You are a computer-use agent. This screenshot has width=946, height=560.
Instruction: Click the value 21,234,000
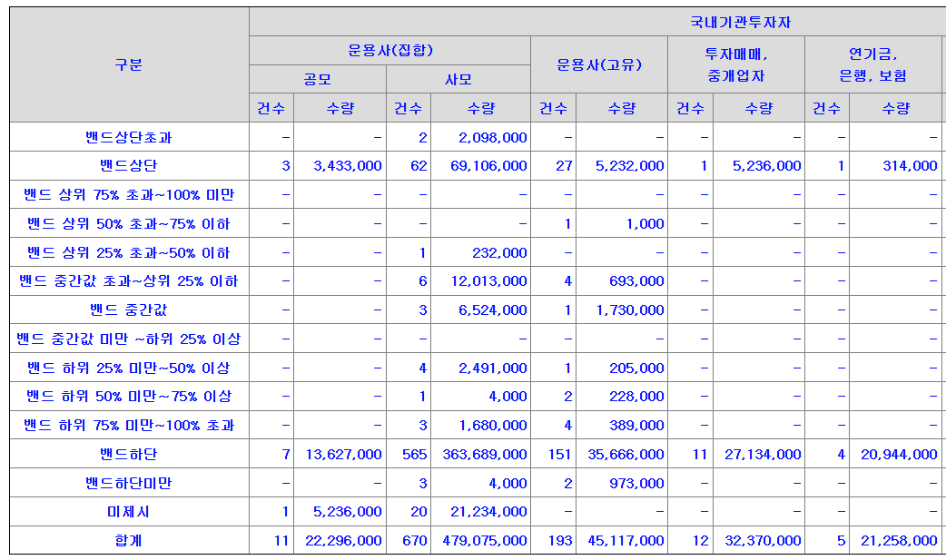pos(488,512)
